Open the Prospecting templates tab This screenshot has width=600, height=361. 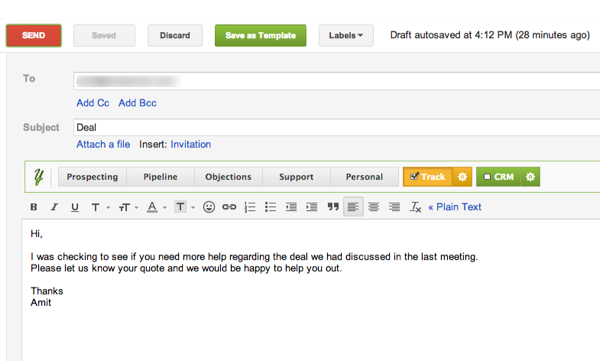(92, 177)
